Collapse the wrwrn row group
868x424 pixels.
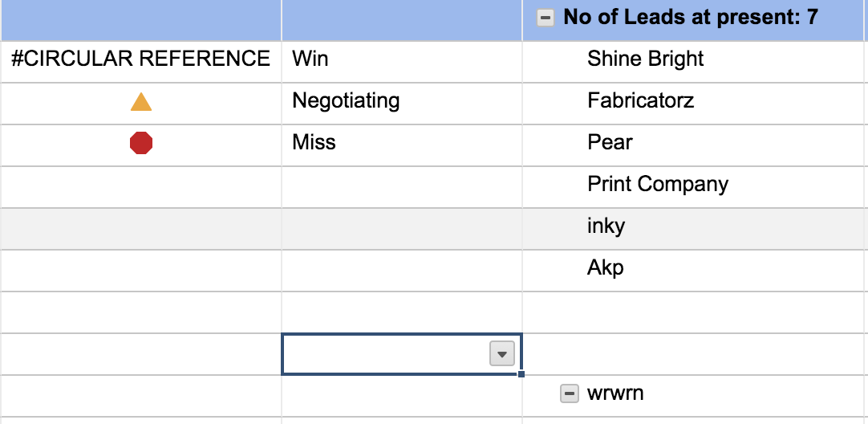(569, 394)
